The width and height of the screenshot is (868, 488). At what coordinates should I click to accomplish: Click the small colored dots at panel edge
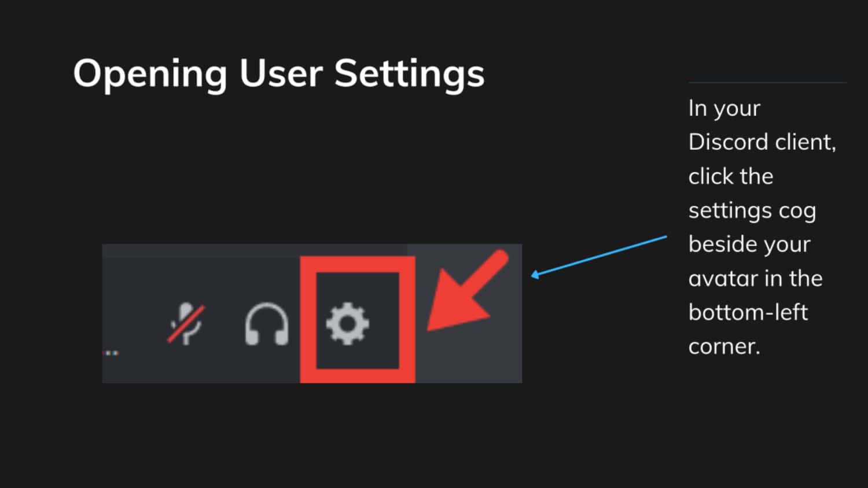pyautogui.click(x=111, y=353)
